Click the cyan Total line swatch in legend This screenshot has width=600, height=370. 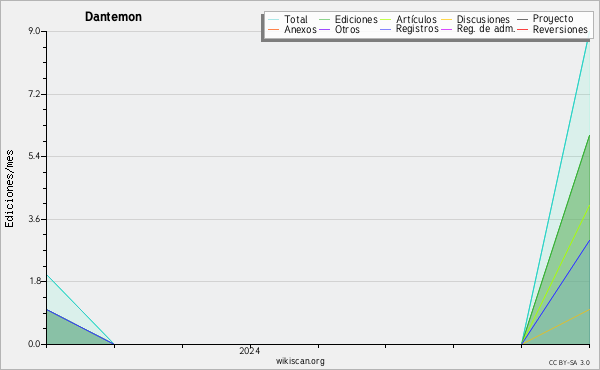[x=274, y=19]
